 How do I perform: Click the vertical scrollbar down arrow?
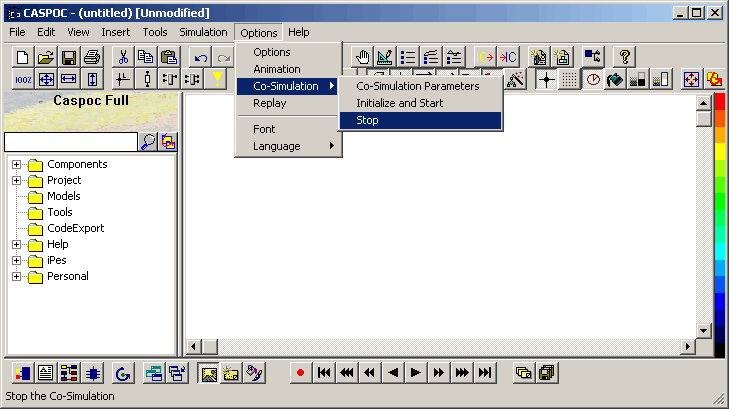coord(703,331)
